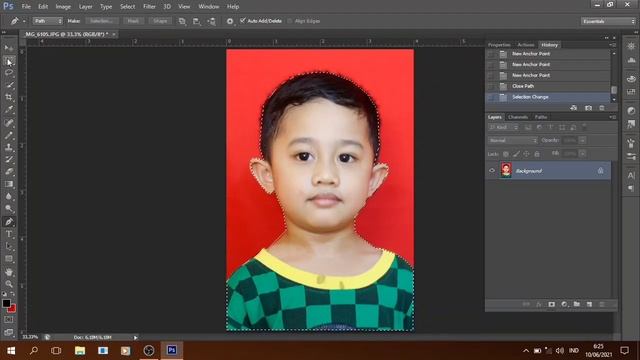Toggle lock image pixels brush icon

[x=516, y=154]
